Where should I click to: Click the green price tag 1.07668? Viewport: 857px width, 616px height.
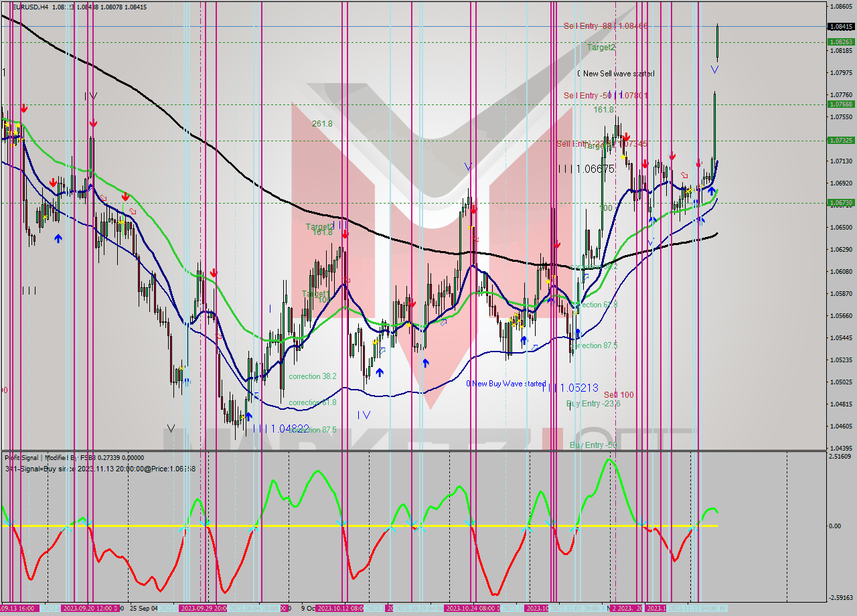[x=840, y=104]
